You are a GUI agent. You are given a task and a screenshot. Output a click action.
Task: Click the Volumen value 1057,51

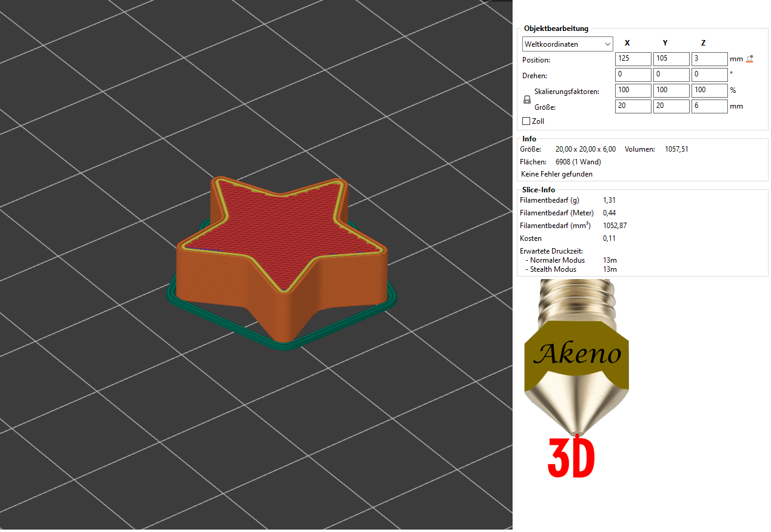pos(676,149)
